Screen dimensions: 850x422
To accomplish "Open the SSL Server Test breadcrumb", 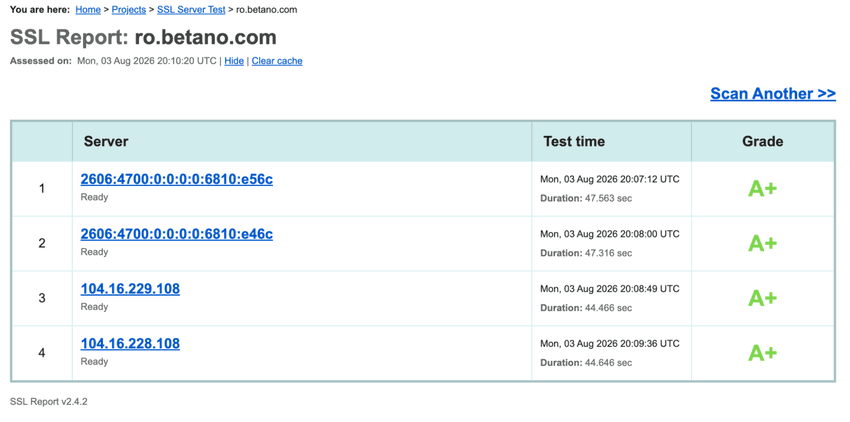I will pos(191,10).
